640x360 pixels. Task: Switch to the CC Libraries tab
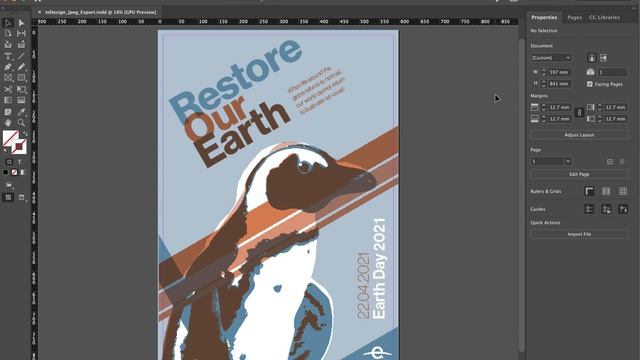click(x=604, y=18)
